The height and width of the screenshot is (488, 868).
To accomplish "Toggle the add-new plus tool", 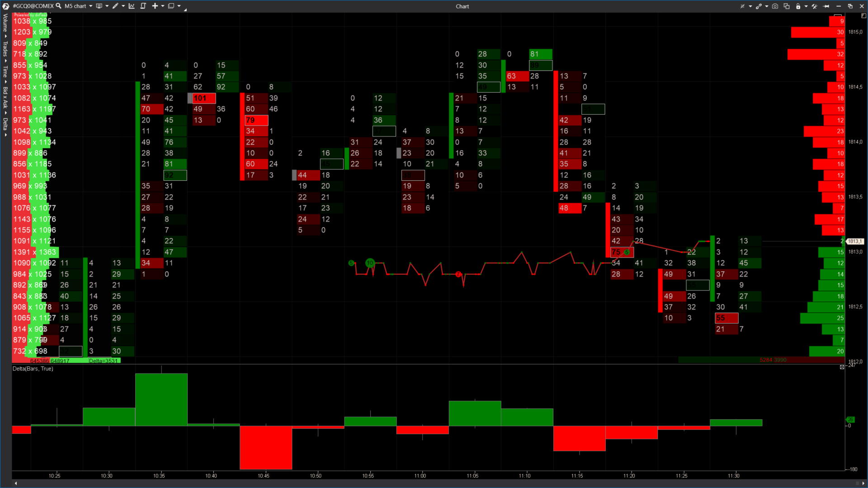I will (155, 6).
